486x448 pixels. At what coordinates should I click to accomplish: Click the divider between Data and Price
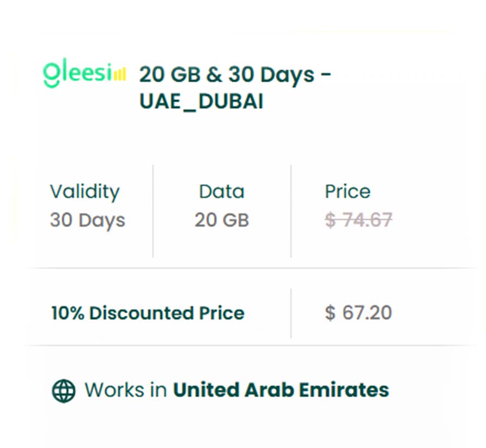pyautogui.click(x=291, y=211)
